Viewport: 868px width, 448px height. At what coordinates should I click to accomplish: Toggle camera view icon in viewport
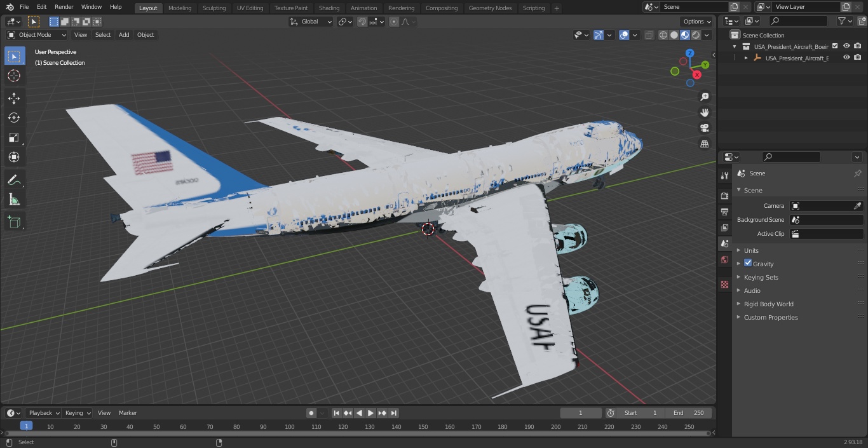705,128
